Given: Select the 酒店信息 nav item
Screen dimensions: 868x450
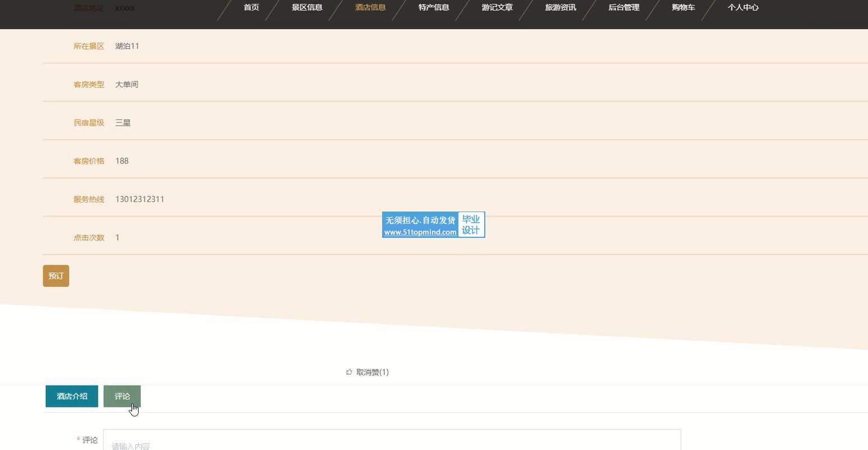Looking at the screenshot, I should pyautogui.click(x=370, y=7).
